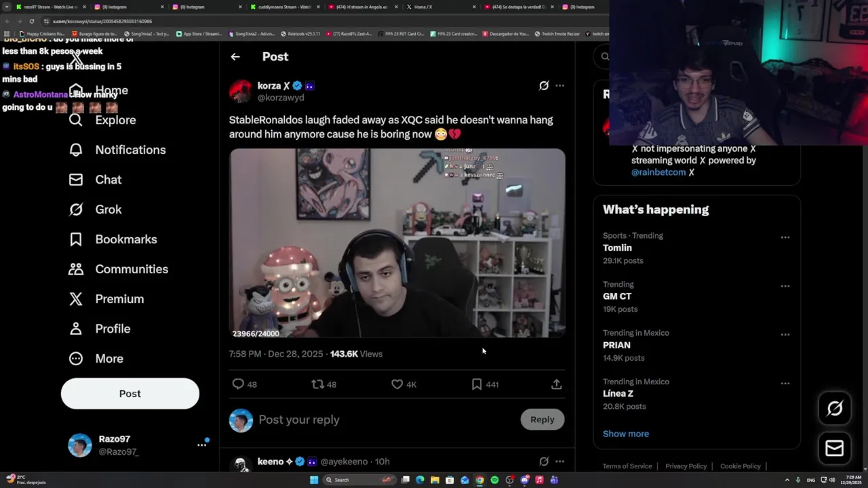Open FIFA 23 Card creator bookmark
Viewport: 868px width, 488px height.
(454, 34)
